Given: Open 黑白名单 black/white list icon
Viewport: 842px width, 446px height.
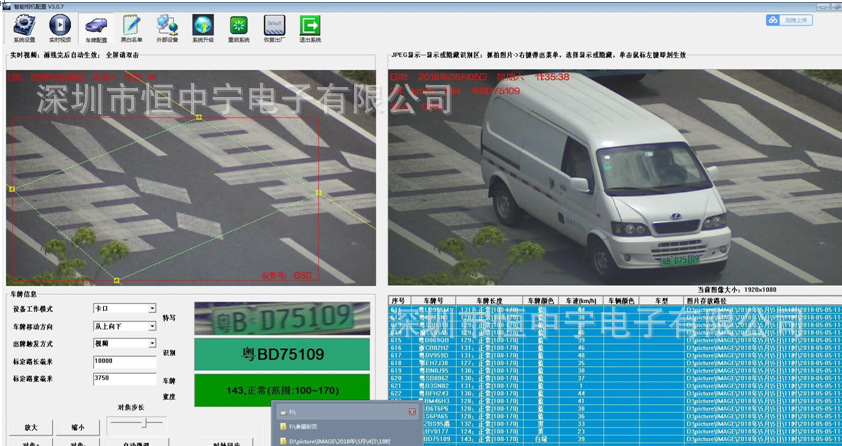Looking at the screenshot, I should pyautogui.click(x=132, y=28).
